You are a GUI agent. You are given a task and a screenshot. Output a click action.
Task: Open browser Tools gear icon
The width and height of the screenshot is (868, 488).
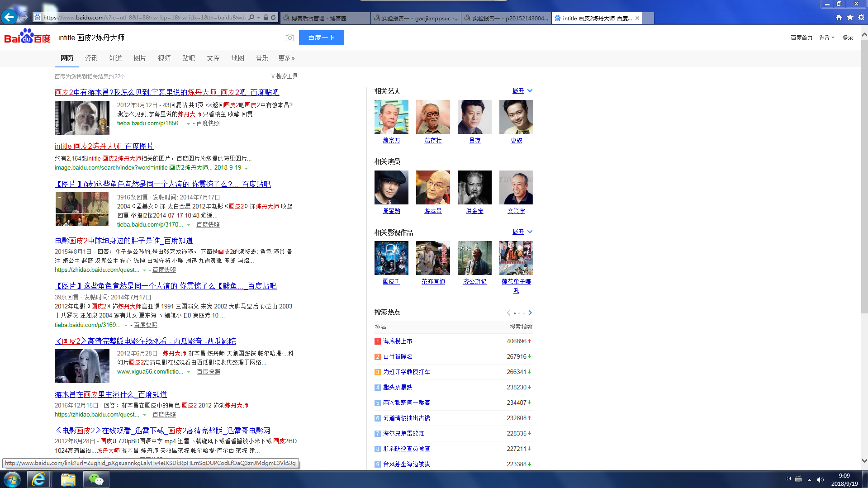(861, 18)
